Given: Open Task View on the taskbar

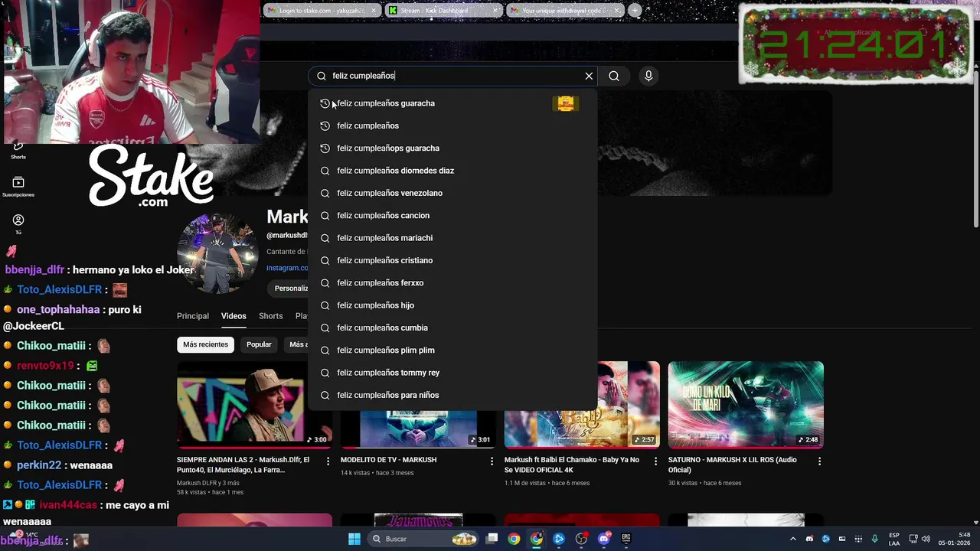Looking at the screenshot, I should [x=492, y=539].
